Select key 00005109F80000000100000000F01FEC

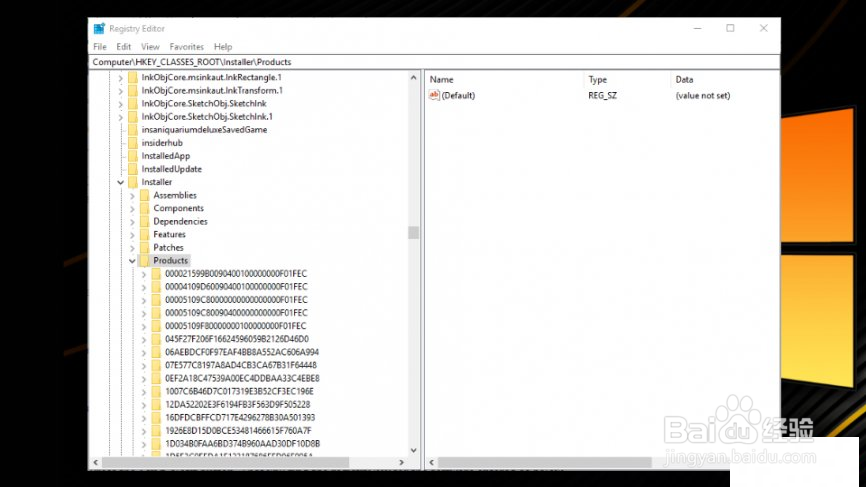236,326
